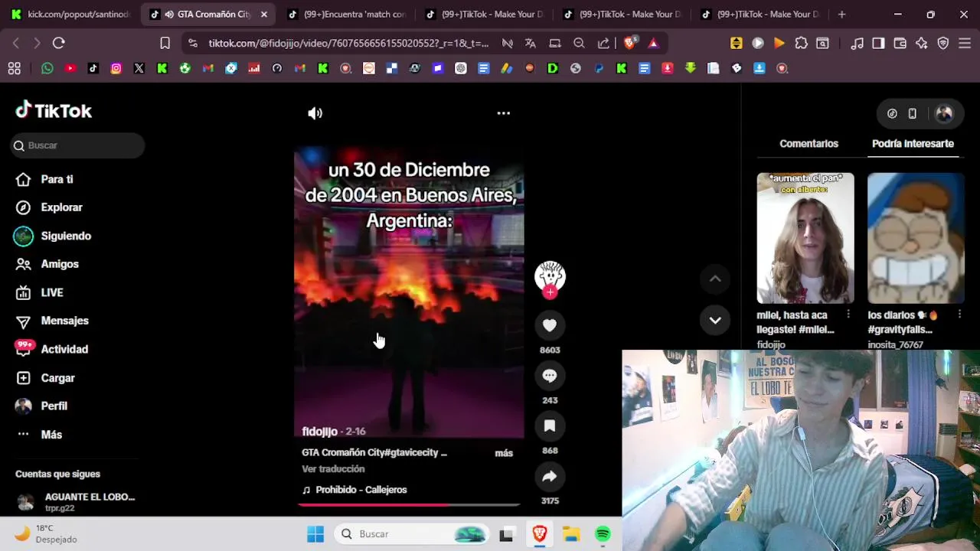Go to previous video with up chevron
The image size is (980, 551).
pyautogui.click(x=715, y=279)
